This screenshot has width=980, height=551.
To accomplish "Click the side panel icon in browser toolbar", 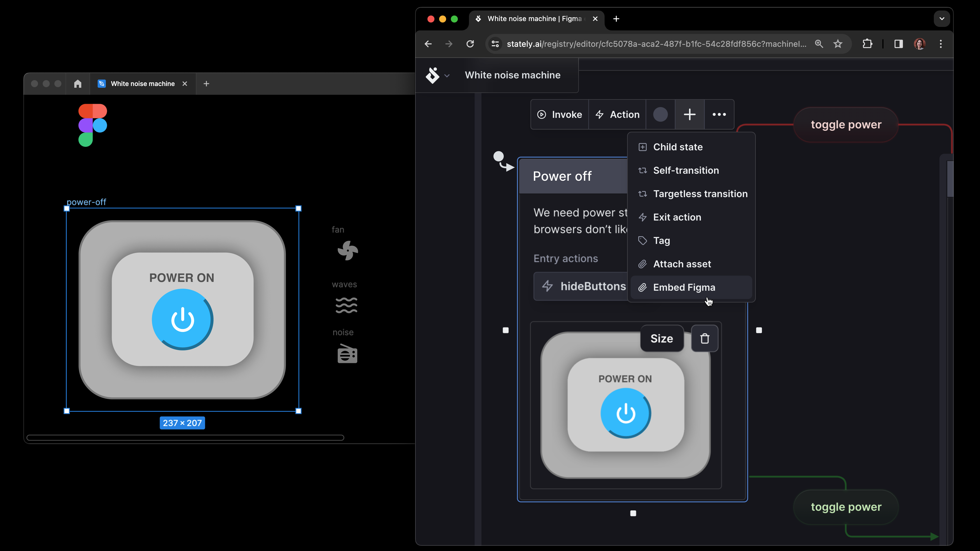I will [898, 44].
